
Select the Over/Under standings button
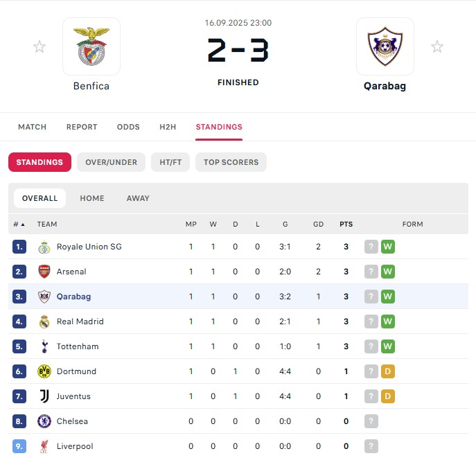pos(111,162)
